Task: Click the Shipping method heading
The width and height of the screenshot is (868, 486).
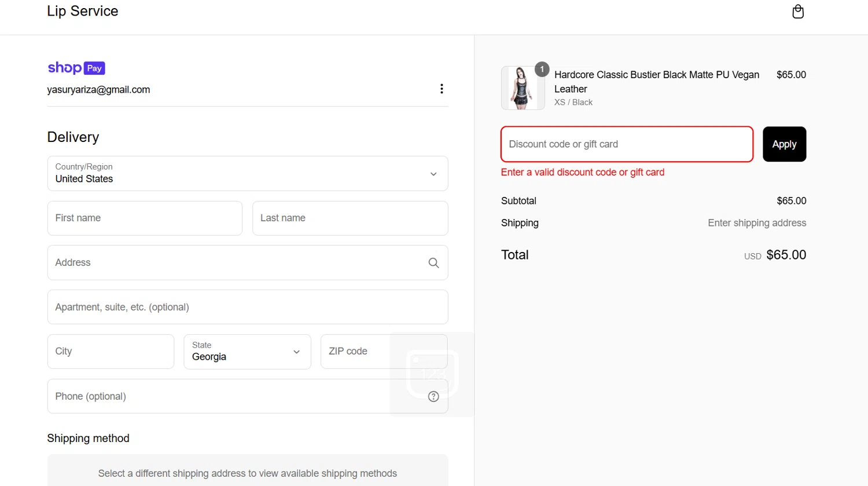Action: [x=89, y=439]
